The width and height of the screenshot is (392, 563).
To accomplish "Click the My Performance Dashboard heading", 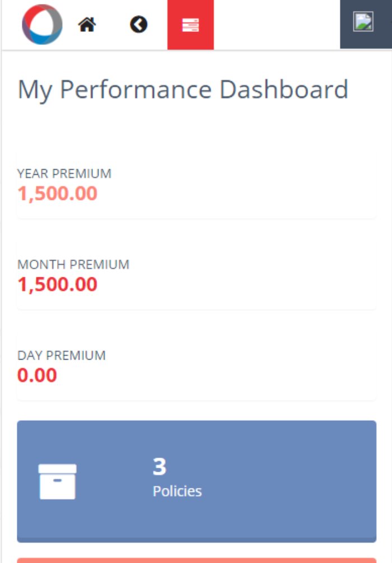I will coord(183,90).
